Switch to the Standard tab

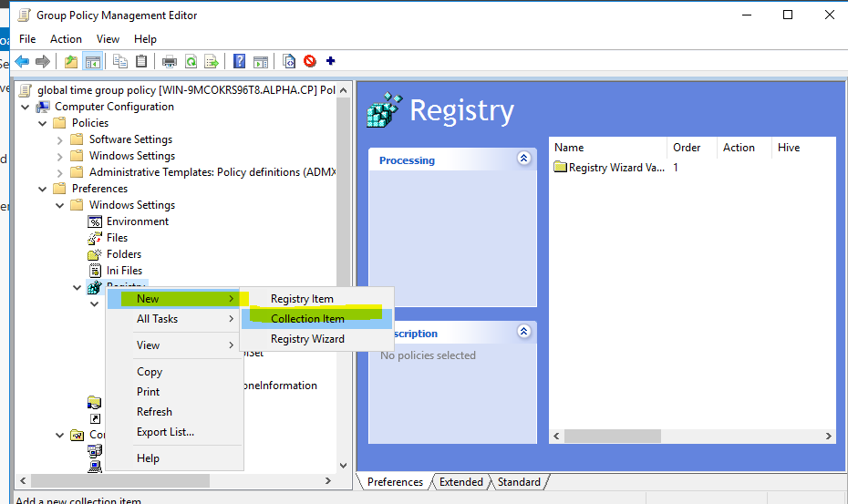[x=519, y=482]
